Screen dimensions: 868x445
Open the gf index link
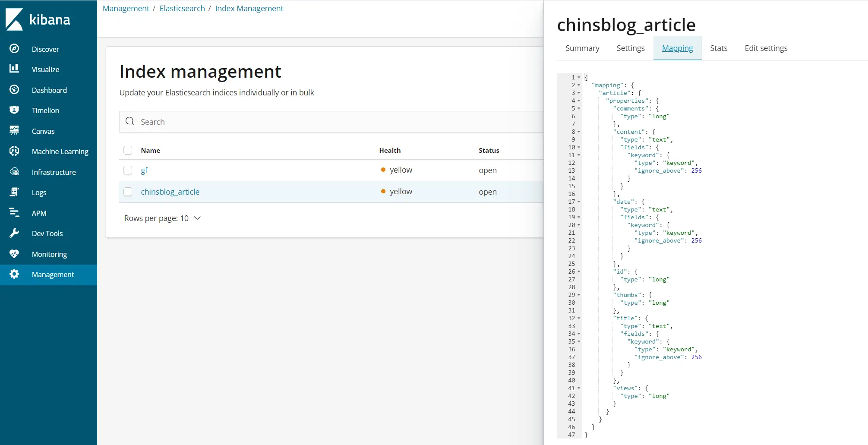[144, 170]
